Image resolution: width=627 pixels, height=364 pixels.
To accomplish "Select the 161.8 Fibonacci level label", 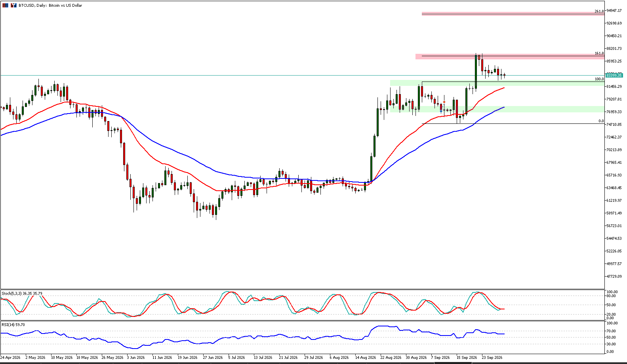I will (x=599, y=53).
